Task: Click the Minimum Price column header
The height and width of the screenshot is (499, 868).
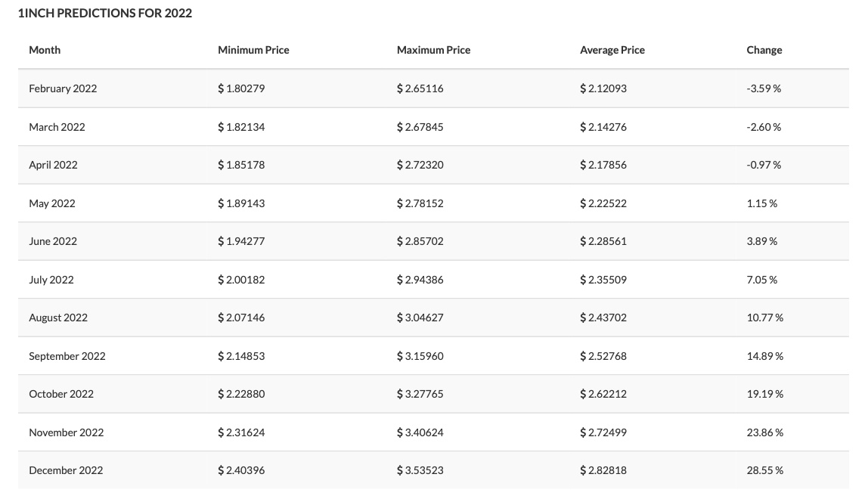Action: point(253,50)
